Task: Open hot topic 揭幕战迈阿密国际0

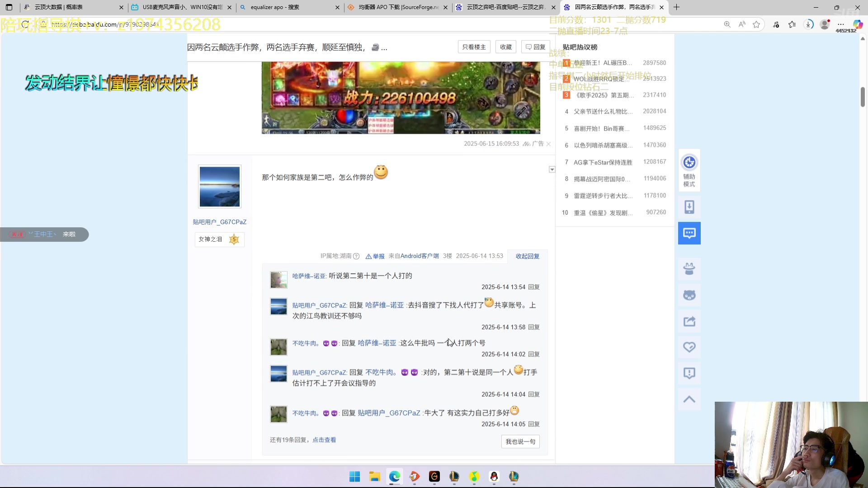Action: point(602,179)
